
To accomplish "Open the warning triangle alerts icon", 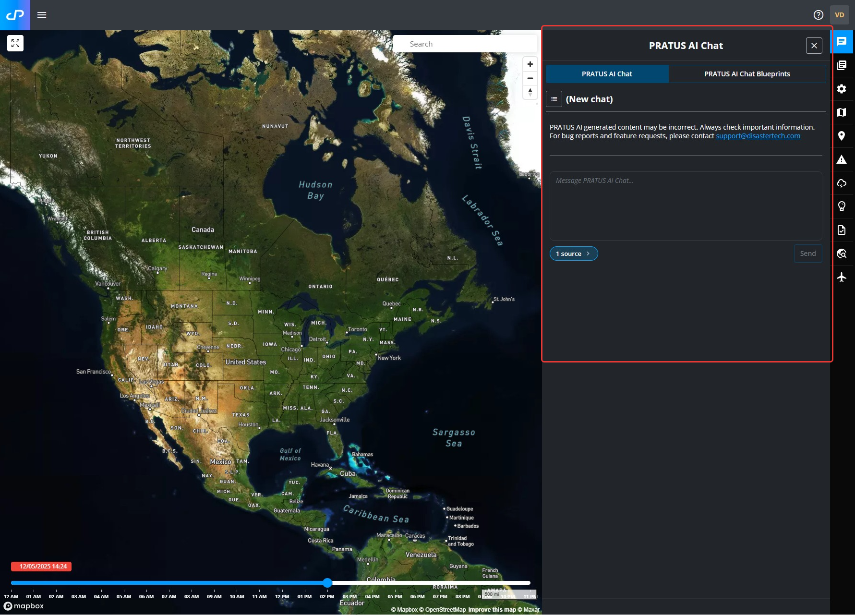I will pyautogui.click(x=842, y=159).
